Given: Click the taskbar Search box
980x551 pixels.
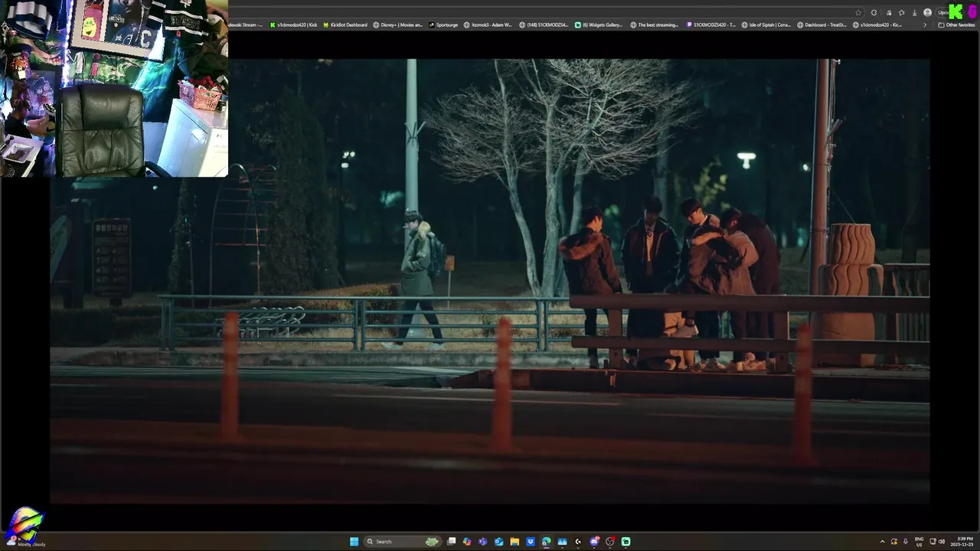Looking at the screenshot, I should (x=402, y=542).
